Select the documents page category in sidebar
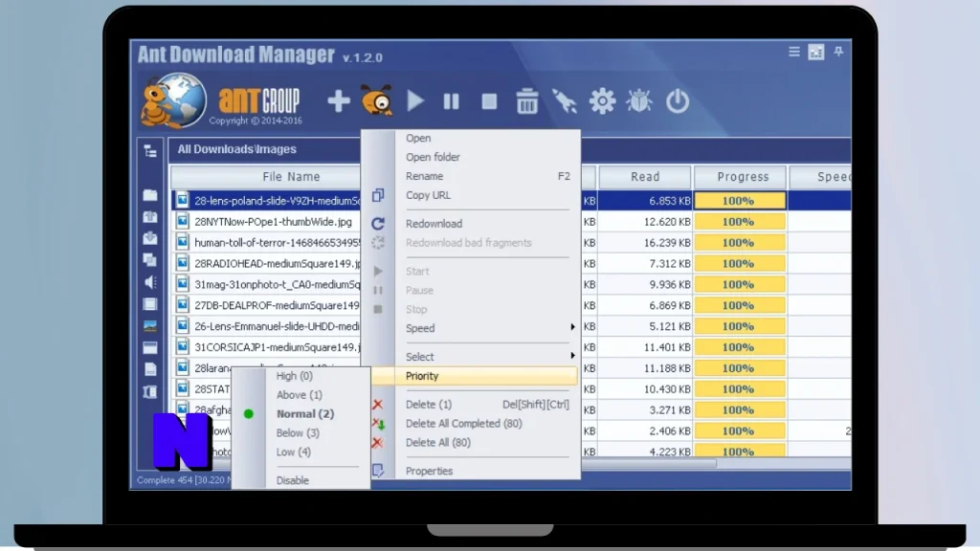Screen dimensions: 980x551 tap(150, 369)
